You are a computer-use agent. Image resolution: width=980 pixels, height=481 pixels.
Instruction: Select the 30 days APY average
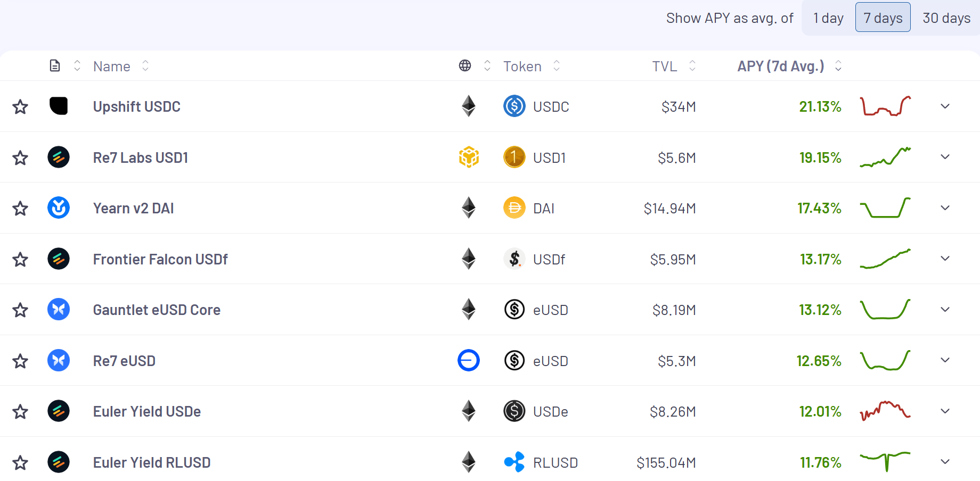point(946,18)
